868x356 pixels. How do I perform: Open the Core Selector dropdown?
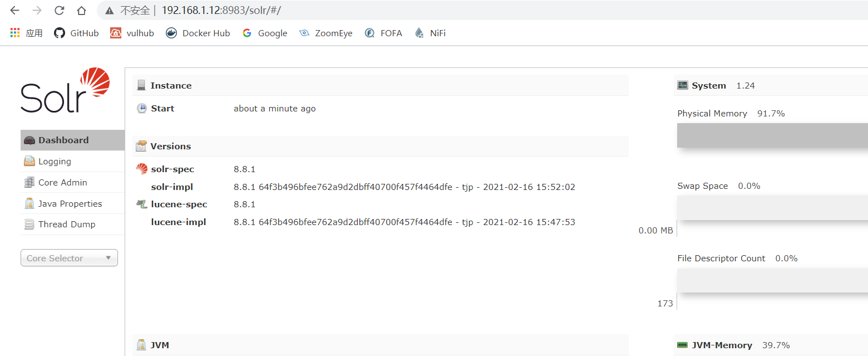pos(69,258)
